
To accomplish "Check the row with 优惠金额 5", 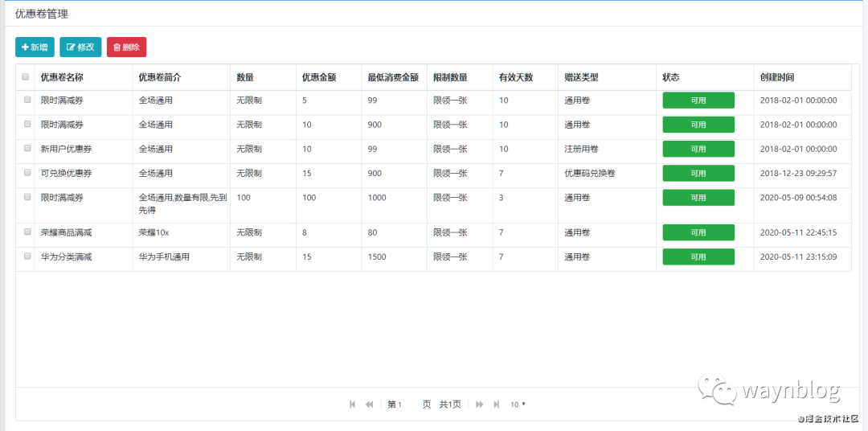I will pyautogui.click(x=27, y=101).
